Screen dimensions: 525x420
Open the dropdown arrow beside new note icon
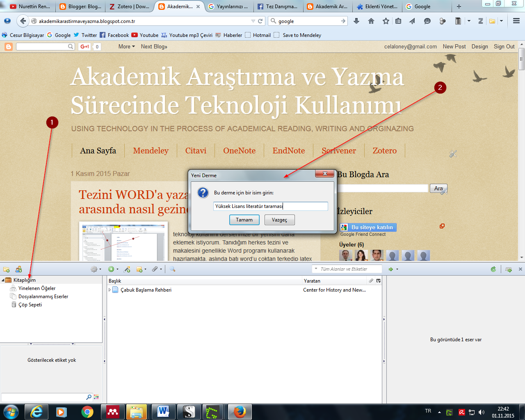tap(145, 269)
